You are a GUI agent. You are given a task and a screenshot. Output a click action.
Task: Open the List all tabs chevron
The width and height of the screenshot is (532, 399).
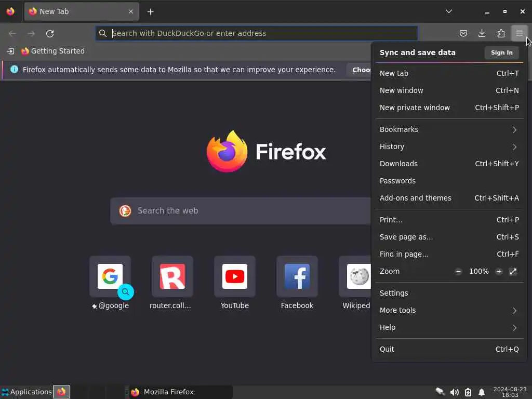[448, 11]
